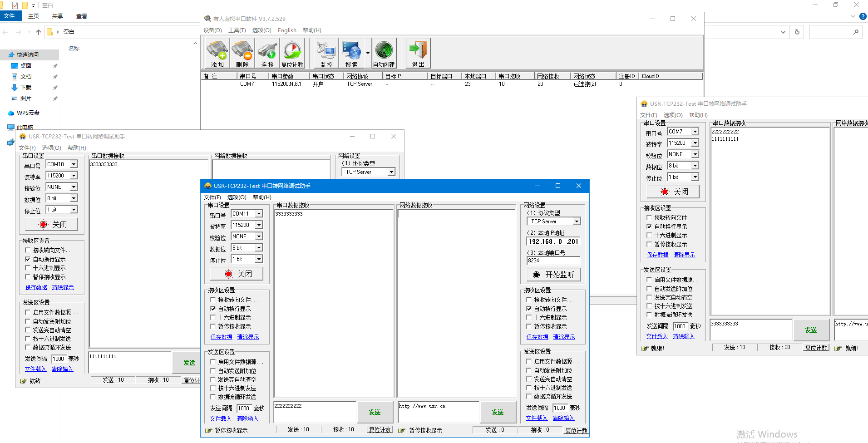Open the COM7 baud rate 115200 dropdown
The width and height of the screenshot is (868, 443).
[695, 143]
